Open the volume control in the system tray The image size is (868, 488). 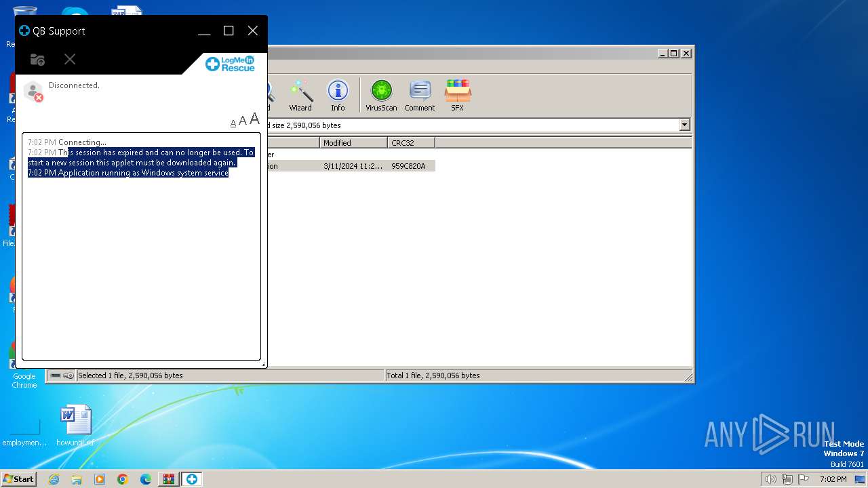(x=770, y=479)
